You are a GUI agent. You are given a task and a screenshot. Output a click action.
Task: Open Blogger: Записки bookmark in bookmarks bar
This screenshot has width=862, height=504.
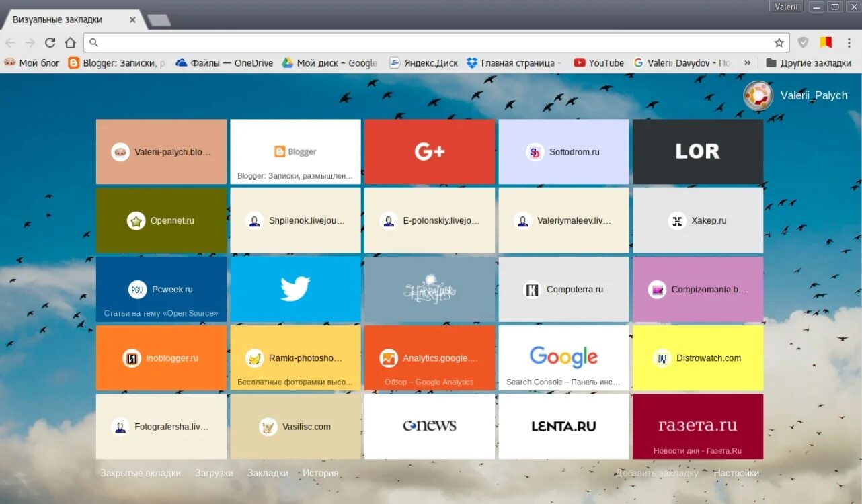pos(116,62)
